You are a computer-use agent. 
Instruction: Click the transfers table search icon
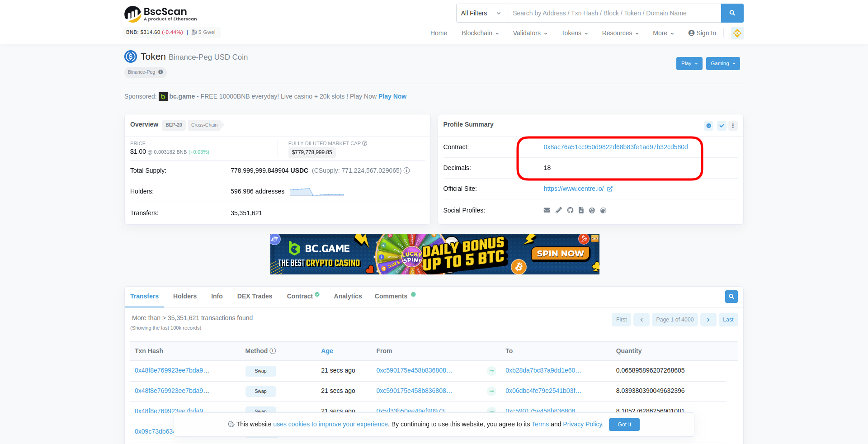[731, 297]
